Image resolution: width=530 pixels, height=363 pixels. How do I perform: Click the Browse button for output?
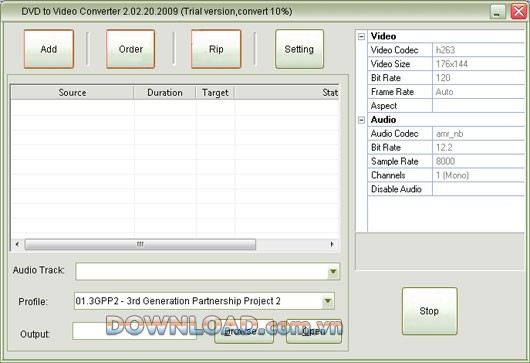[244, 332]
